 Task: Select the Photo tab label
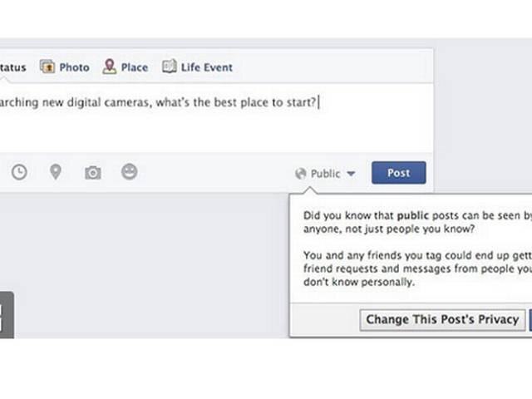tap(74, 67)
